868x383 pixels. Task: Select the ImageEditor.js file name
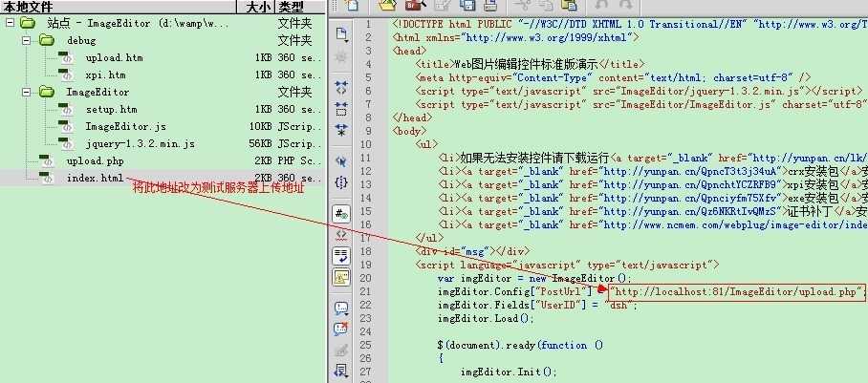click(125, 127)
